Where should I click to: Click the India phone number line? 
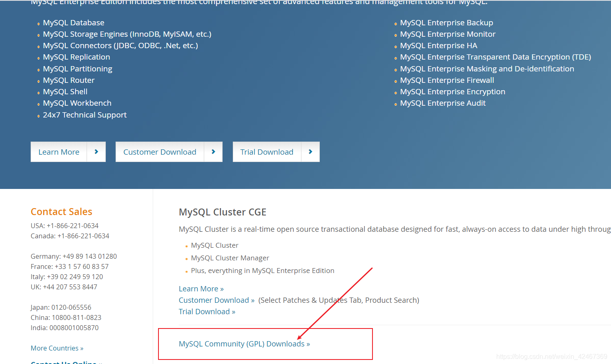click(x=65, y=328)
